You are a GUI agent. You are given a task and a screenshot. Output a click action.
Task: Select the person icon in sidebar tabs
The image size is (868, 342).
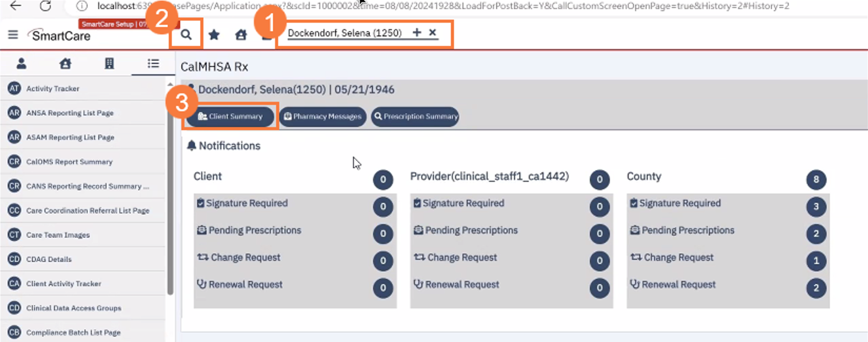point(21,63)
